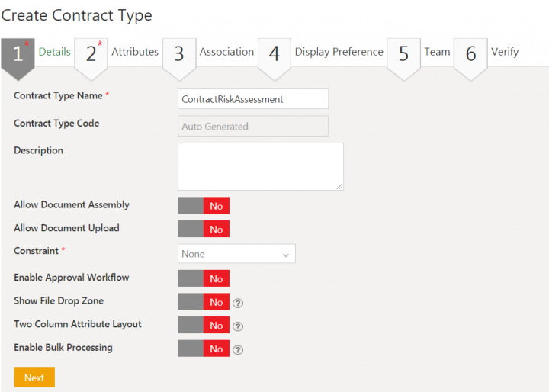Click the 'Constraint' label
Viewport: 549px width, 392px height.
click(36, 251)
